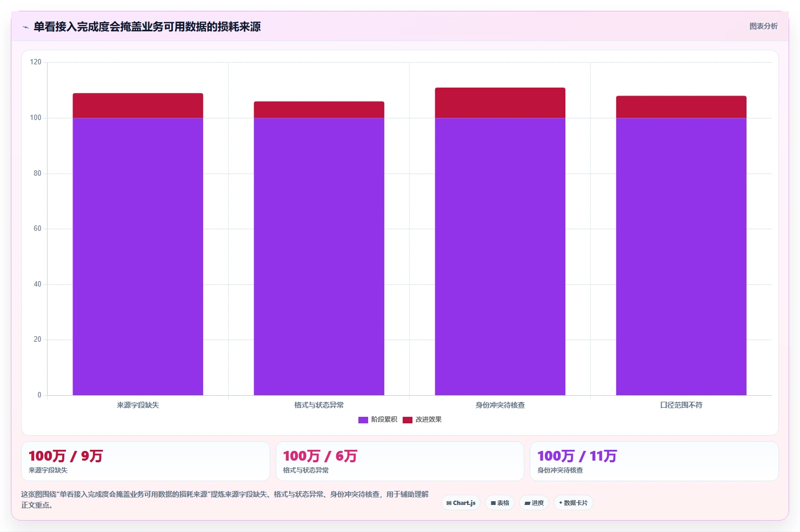Image resolution: width=800 pixels, height=532 pixels.
Task: Click the 身份冲突待核查 x-axis label
Action: tap(500, 405)
